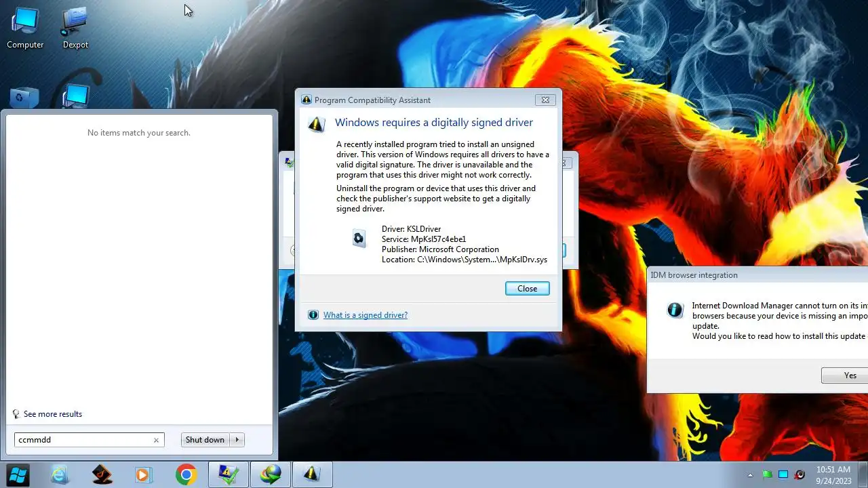Click the 'Service: MpKsl57c4ebe1' line
The height and width of the screenshot is (488, 868).
pos(424,239)
